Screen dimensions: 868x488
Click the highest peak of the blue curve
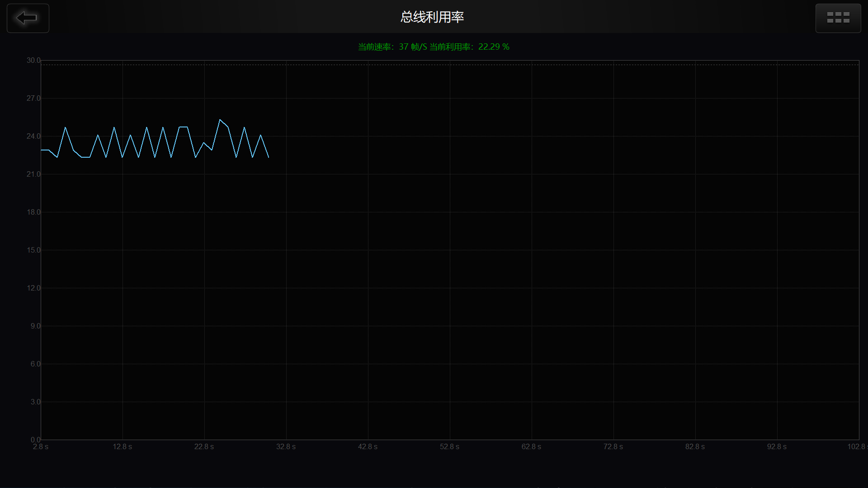pos(220,120)
